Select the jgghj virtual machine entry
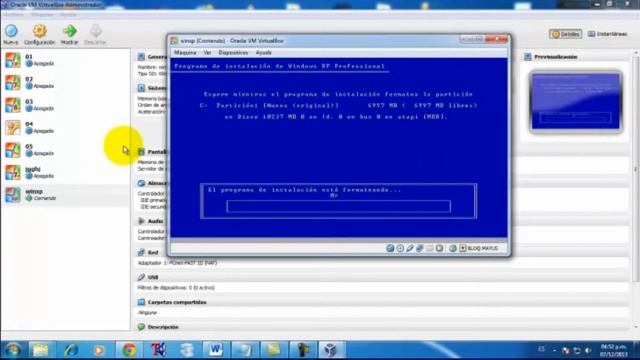The image size is (640, 360). pos(65,172)
